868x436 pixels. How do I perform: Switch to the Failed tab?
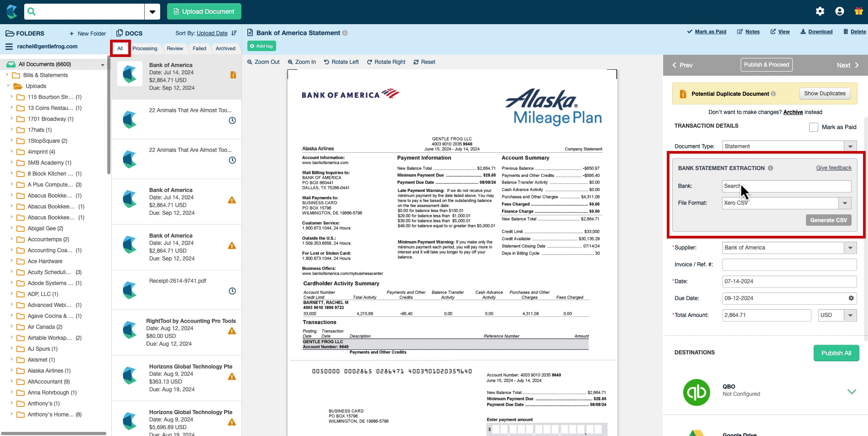point(199,48)
